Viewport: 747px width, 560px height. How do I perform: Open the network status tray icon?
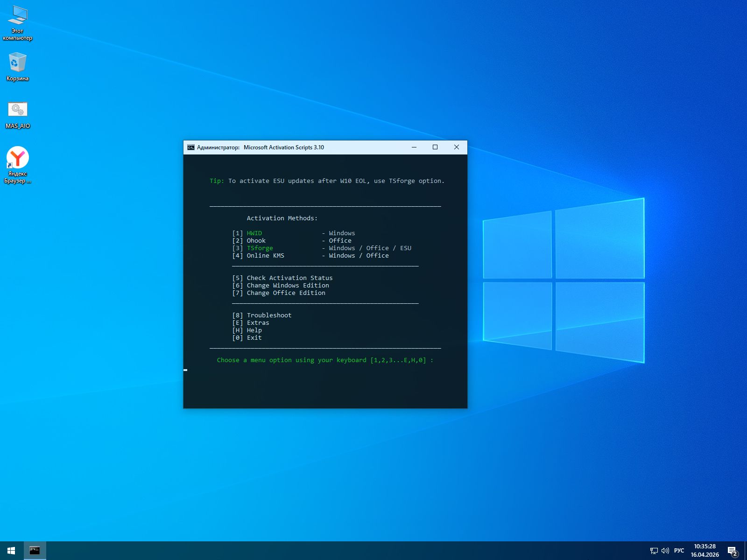[x=654, y=551]
